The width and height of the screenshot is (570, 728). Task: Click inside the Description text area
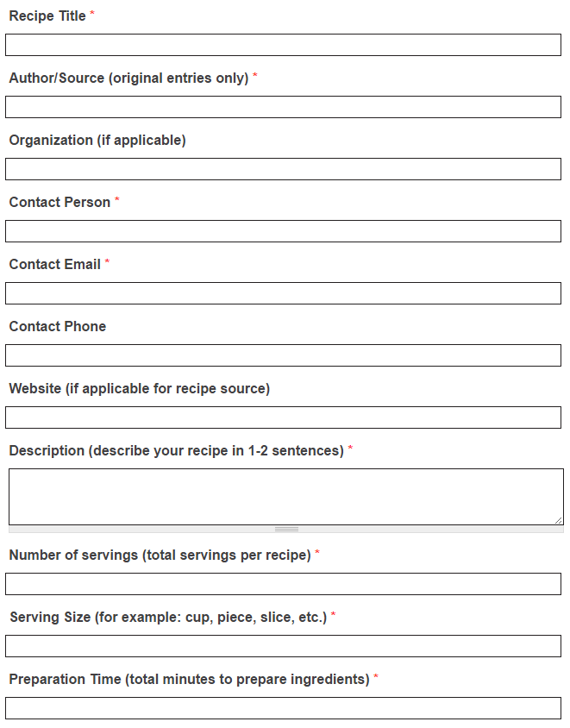click(283, 496)
